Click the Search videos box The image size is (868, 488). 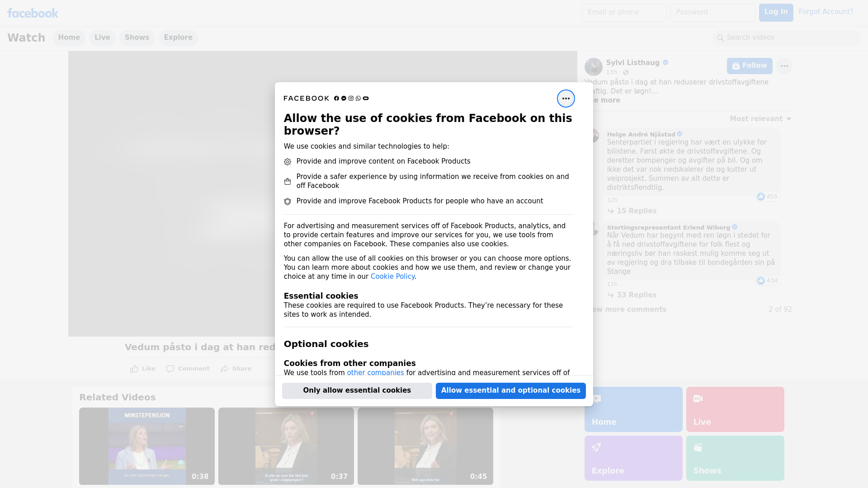point(787,38)
